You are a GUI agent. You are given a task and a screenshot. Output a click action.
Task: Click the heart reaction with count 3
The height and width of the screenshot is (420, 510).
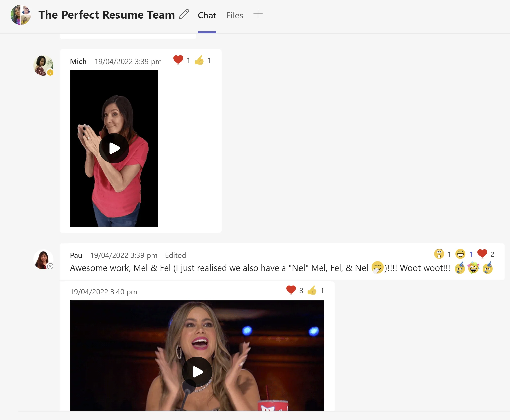click(x=291, y=290)
